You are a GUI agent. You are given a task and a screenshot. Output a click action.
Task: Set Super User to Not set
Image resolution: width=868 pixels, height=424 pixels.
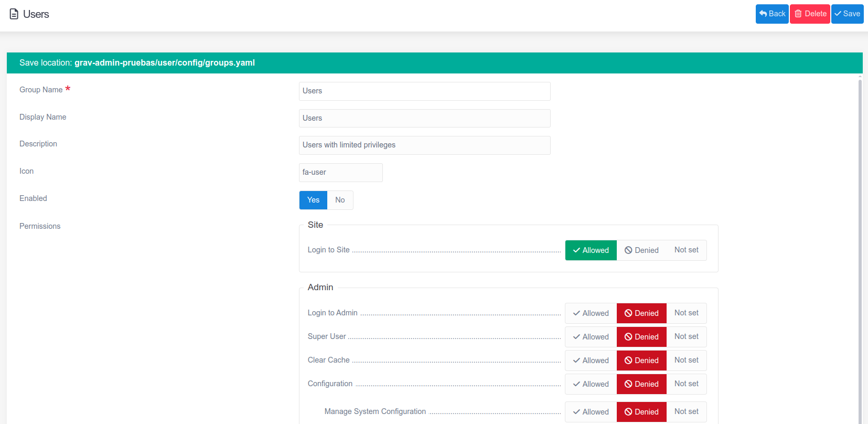coord(686,337)
